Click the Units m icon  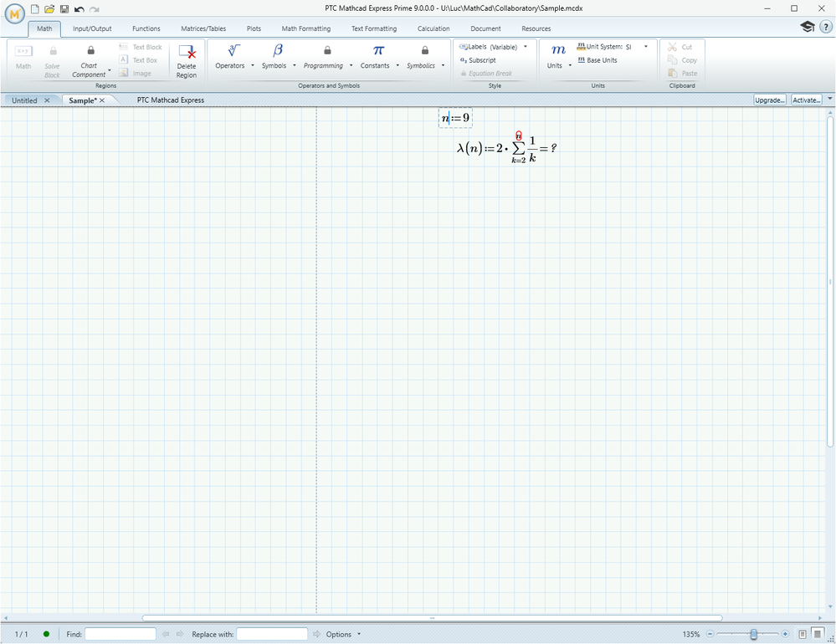coord(558,52)
